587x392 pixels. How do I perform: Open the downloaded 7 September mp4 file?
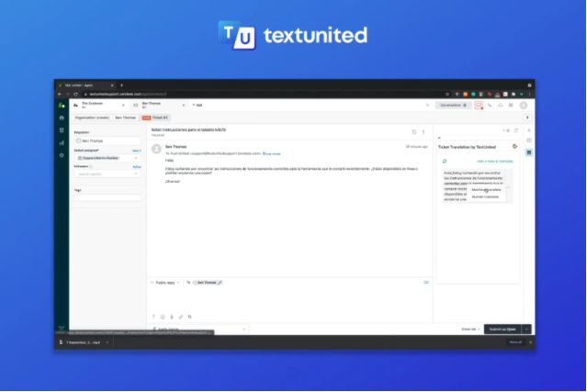click(x=80, y=342)
